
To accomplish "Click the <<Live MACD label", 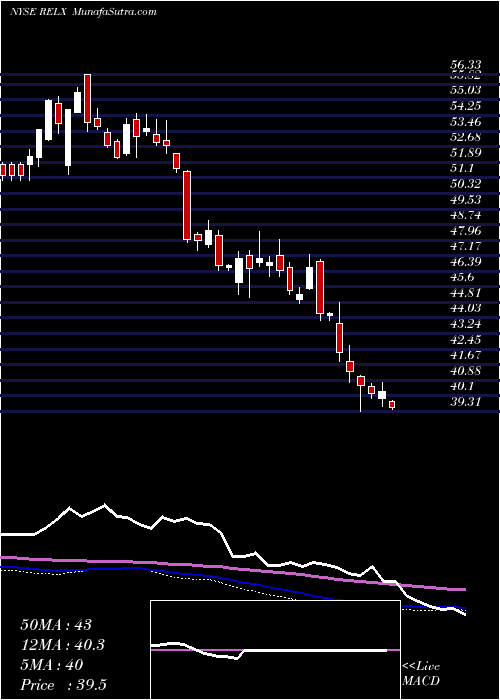I will (x=421, y=675).
